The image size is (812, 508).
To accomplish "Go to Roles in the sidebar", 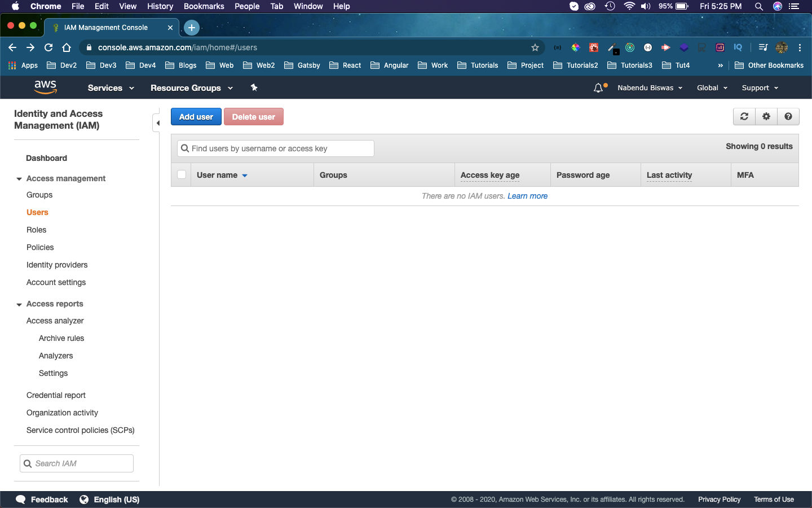I will [36, 230].
